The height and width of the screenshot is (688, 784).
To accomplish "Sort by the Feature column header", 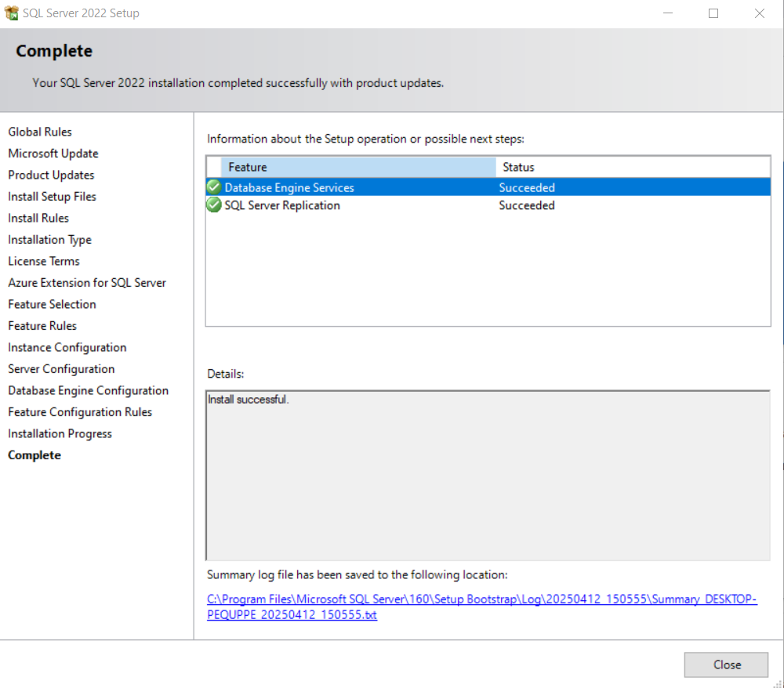I will 358,167.
